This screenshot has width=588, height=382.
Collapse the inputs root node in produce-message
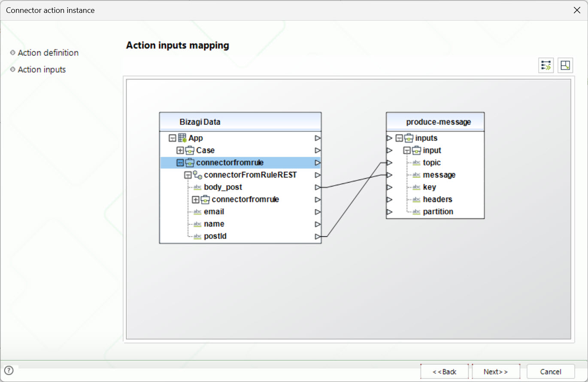click(399, 138)
